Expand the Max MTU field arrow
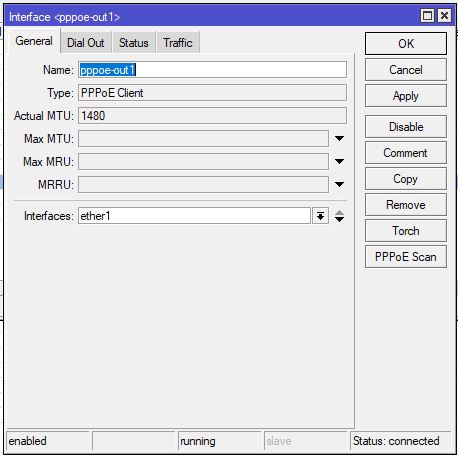Image resolution: width=458 pixels, height=458 pixels. [x=339, y=138]
